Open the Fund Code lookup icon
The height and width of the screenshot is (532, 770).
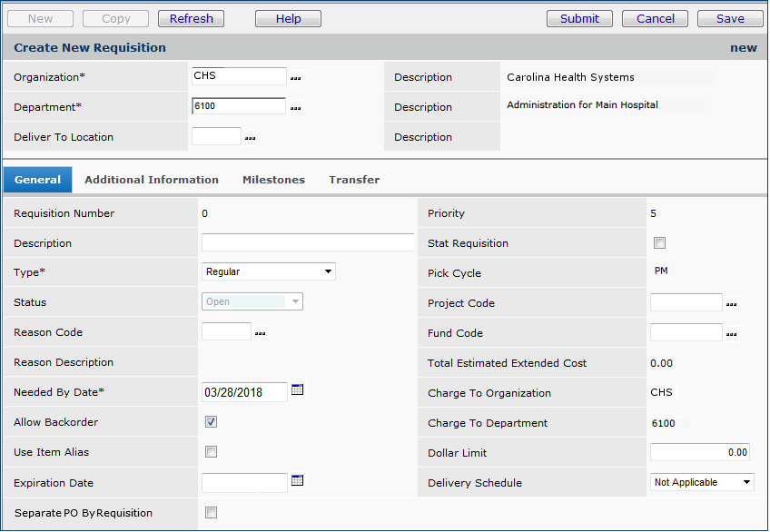coord(731,334)
